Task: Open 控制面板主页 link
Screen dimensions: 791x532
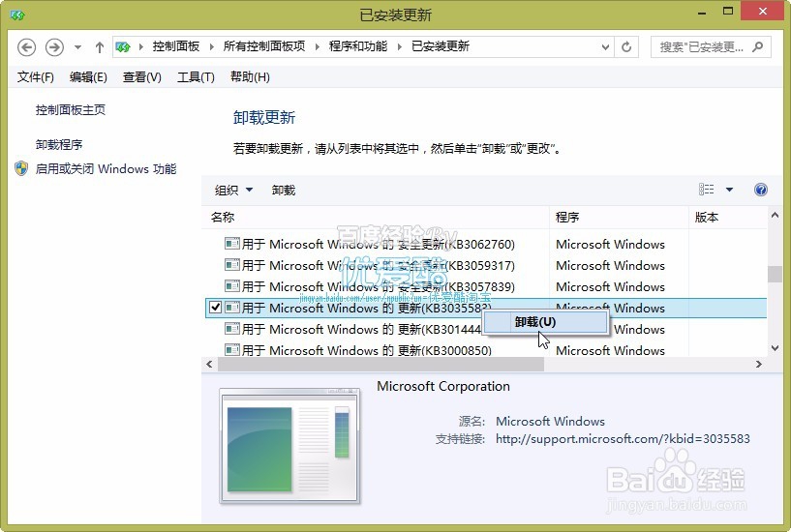Action: click(x=70, y=110)
